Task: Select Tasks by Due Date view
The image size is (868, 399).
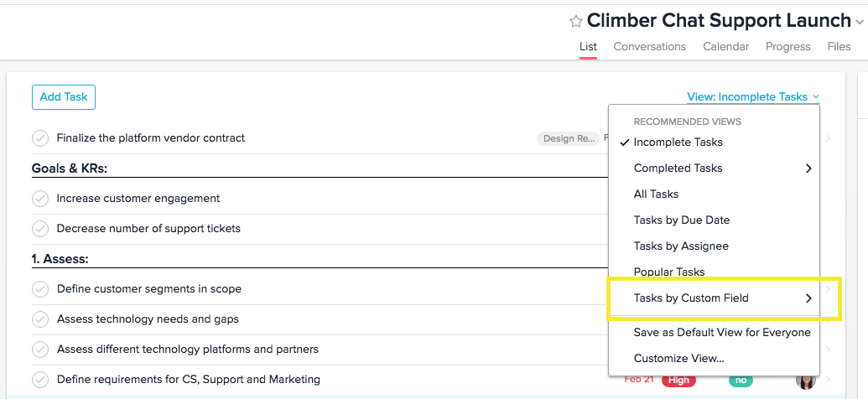Action: pyautogui.click(x=681, y=220)
